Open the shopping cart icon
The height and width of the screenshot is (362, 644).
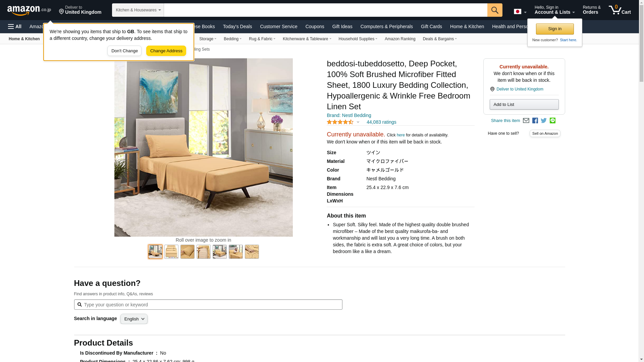[x=620, y=10]
